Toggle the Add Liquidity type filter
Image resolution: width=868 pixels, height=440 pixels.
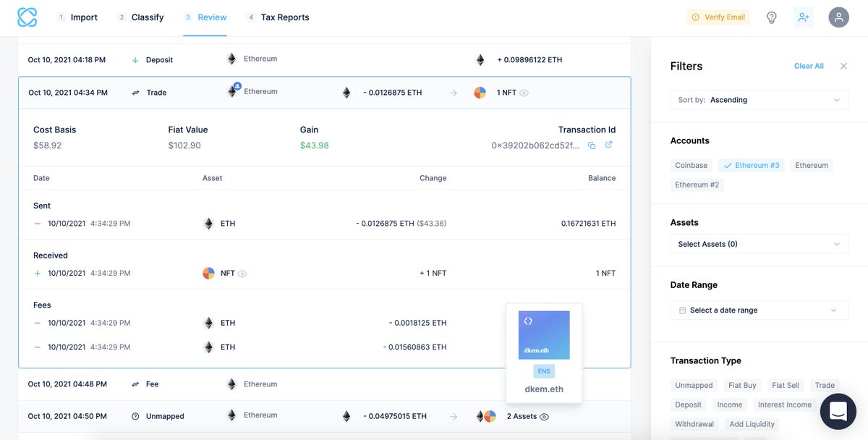point(752,424)
